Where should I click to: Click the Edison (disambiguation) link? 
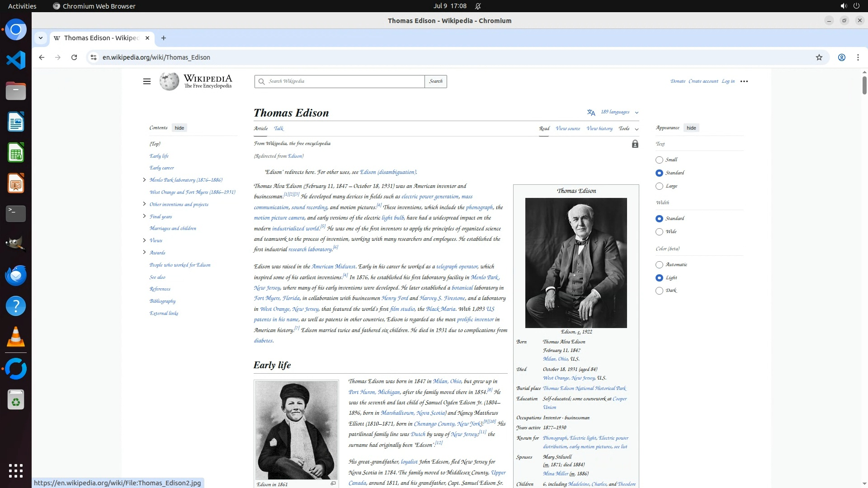387,172
